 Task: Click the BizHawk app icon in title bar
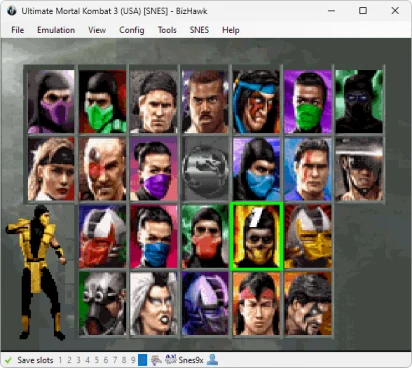coord(12,11)
